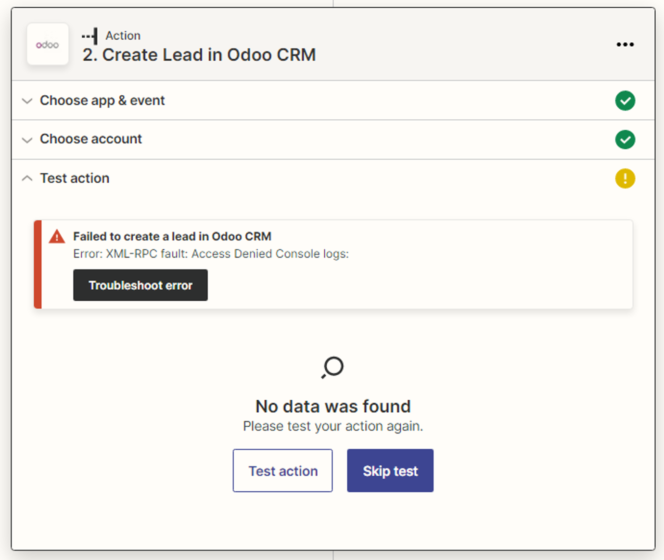Click step title Create Lead in Odoo CRM

click(199, 55)
